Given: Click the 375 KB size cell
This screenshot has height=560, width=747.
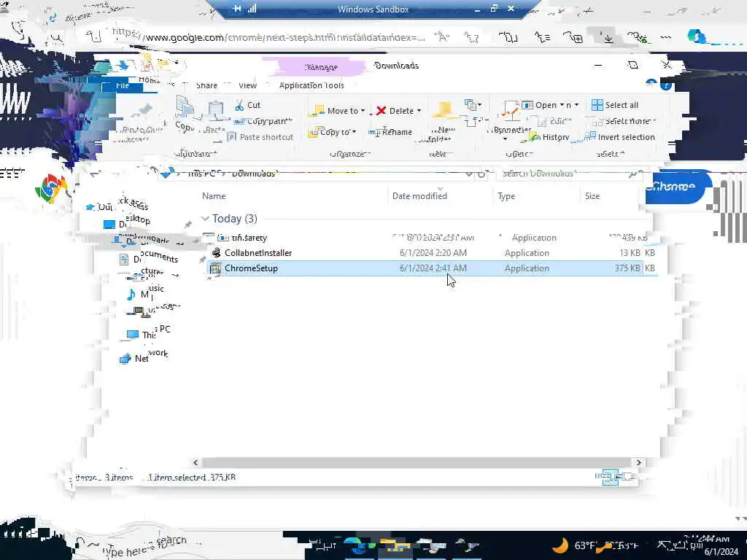Looking at the screenshot, I should point(627,268).
